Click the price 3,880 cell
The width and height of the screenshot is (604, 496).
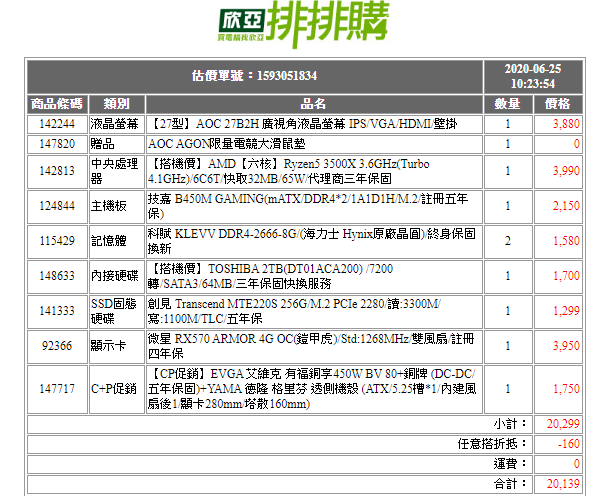pos(558,124)
